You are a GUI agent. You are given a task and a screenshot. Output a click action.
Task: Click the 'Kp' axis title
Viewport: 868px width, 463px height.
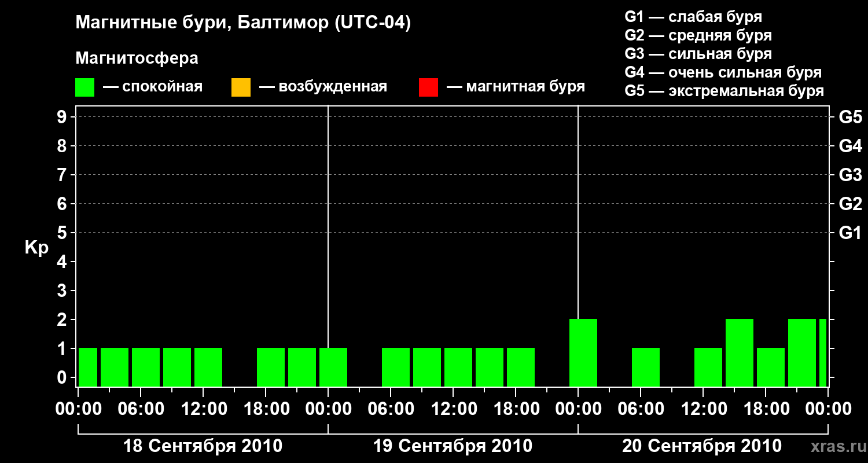(x=36, y=248)
